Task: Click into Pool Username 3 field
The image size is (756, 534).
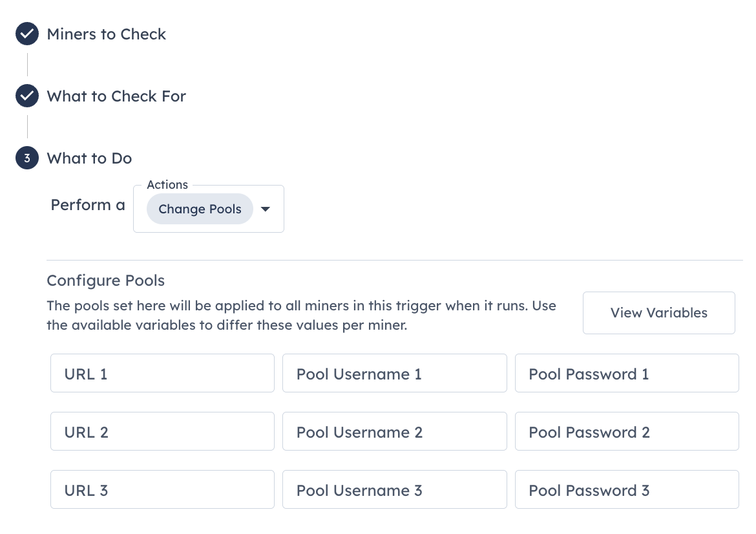Action: (394, 489)
